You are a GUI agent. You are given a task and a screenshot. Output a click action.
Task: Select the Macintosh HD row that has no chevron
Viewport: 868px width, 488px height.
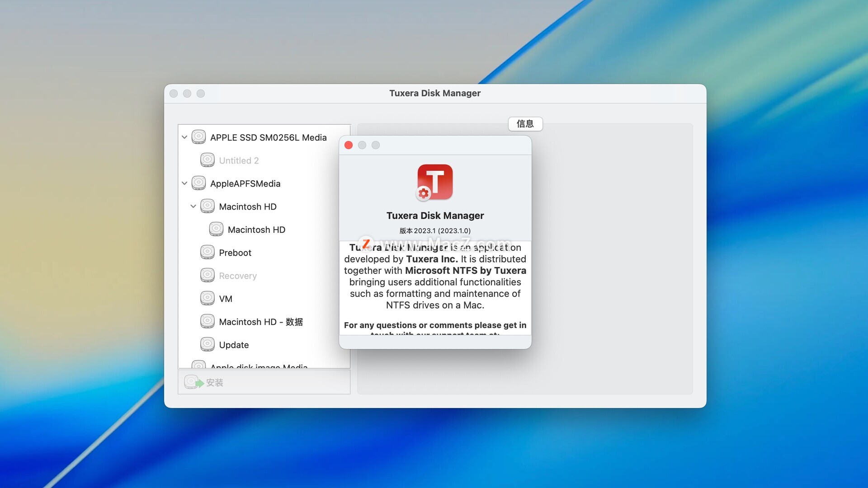pos(264,230)
